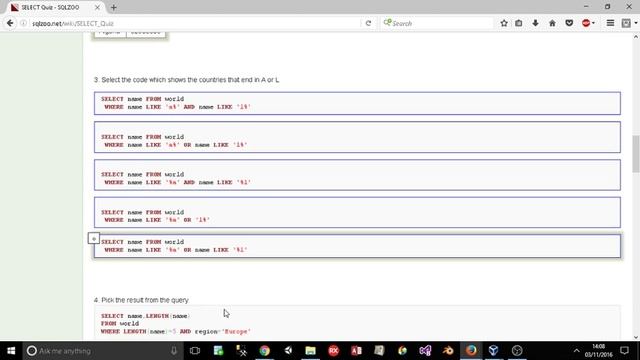
Task: Click the rightmost toolbar extension icon
Action: click(x=626, y=23)
